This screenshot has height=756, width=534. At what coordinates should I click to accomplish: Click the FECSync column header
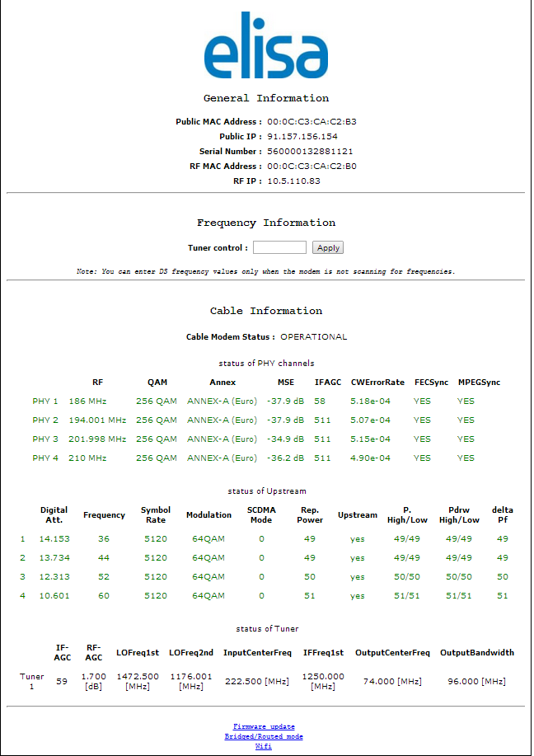point(431,383)
